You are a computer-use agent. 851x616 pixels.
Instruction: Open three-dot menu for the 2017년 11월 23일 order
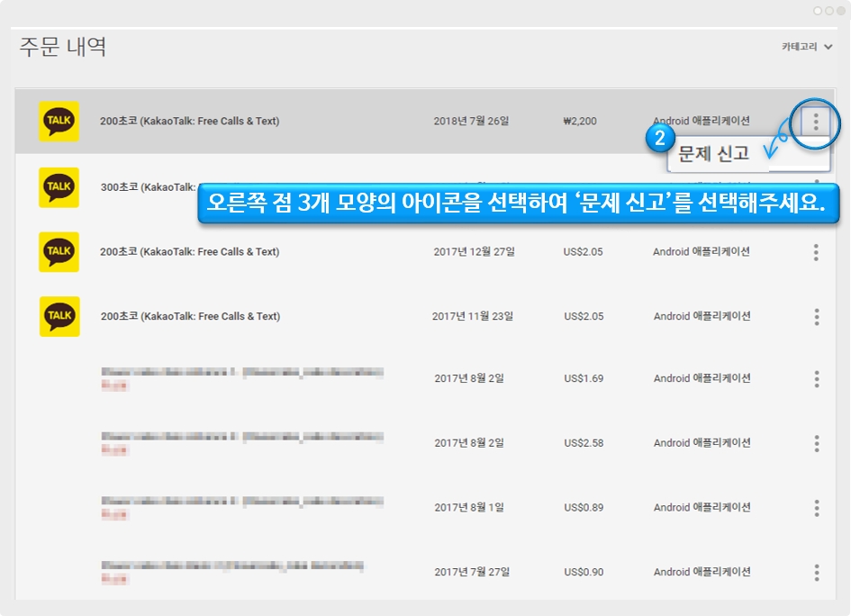point(816,317)
